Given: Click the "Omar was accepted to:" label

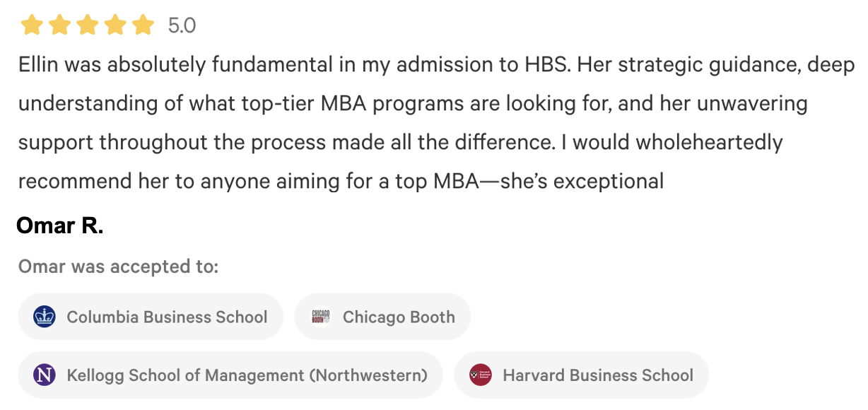Looking at the screenshot, I should click(x=118, y=266).
